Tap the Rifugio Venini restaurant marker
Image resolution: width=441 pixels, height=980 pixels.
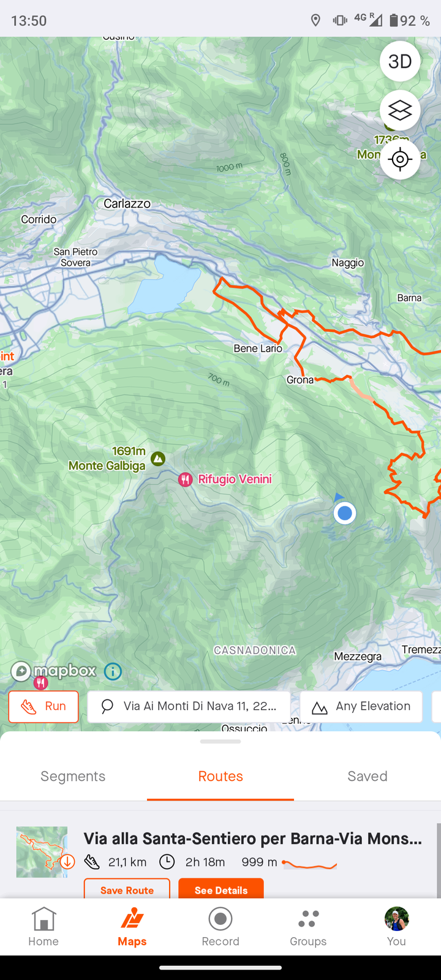click(x=185, y=480)
